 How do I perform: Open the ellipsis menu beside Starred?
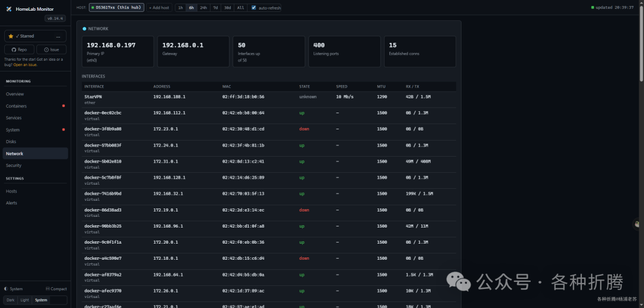point(58,36)
